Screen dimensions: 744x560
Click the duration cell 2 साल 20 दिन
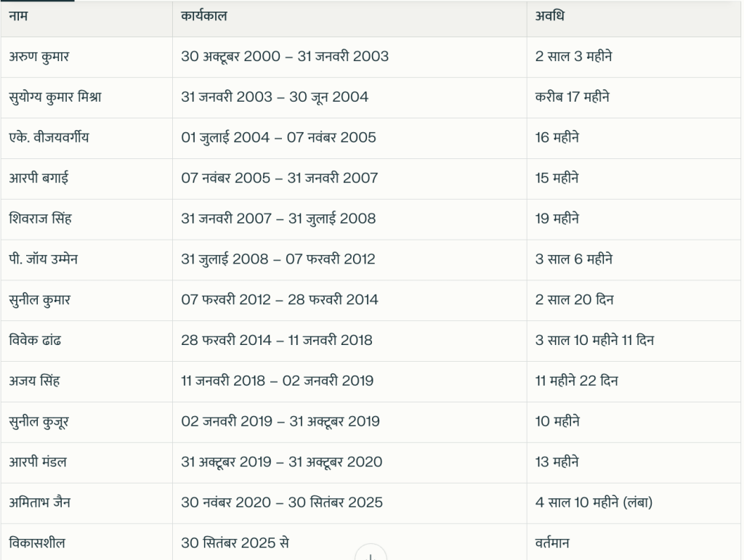(x=574, y=301)
